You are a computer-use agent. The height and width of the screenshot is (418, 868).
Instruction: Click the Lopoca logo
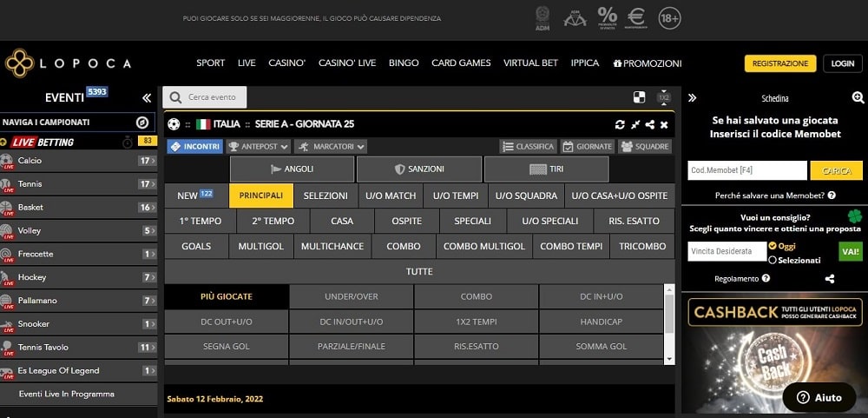point(68,63)
